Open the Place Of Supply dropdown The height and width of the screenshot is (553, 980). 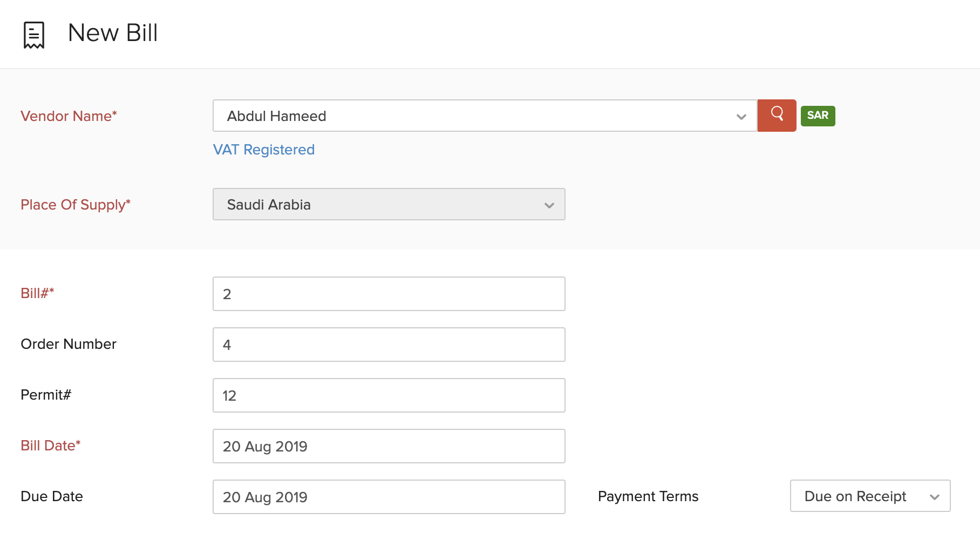(389, 204)
